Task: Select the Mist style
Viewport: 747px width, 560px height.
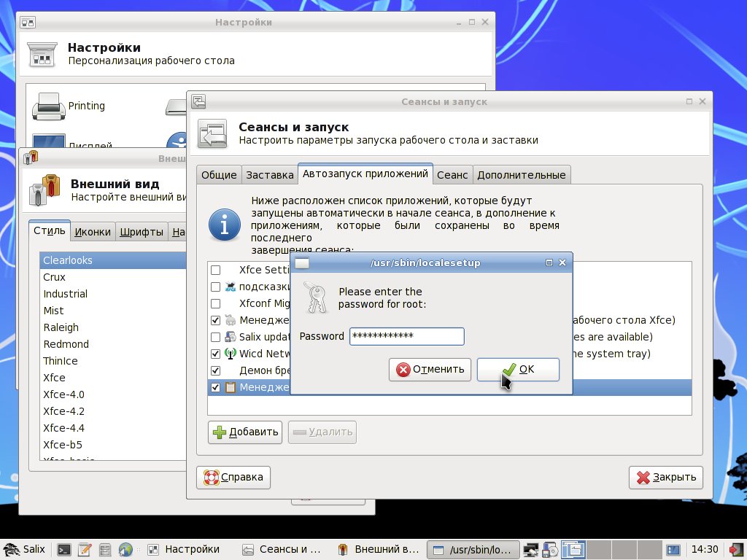Action: tap(113, 311)
